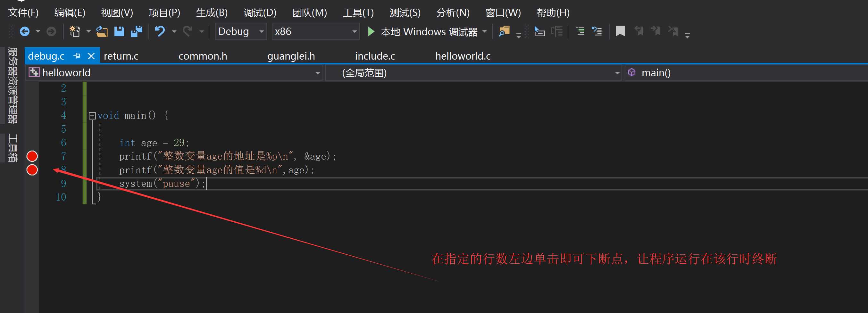
Task: Open the 项目(P) menu
Action: tap(164, 13)
